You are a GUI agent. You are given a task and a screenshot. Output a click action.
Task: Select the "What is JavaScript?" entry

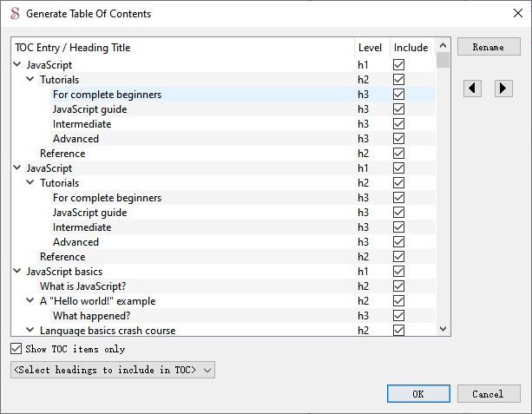point(82,286)
